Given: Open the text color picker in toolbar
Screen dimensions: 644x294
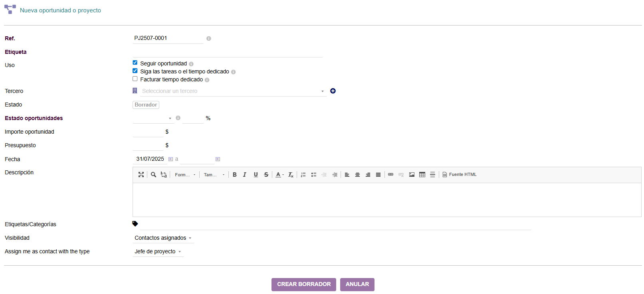Looking at the screenshot, I should point(279,175).
